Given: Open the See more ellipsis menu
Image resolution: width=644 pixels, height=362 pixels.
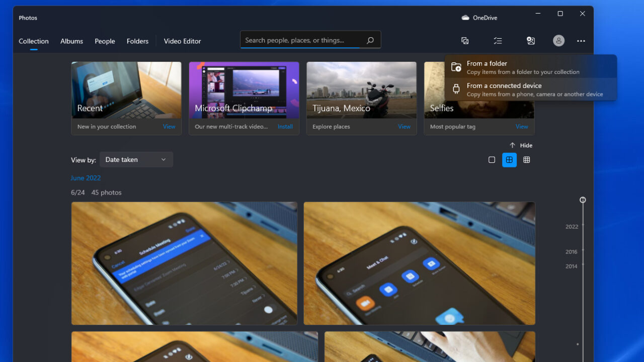Looking at the screenshot, I should point(581,41).
